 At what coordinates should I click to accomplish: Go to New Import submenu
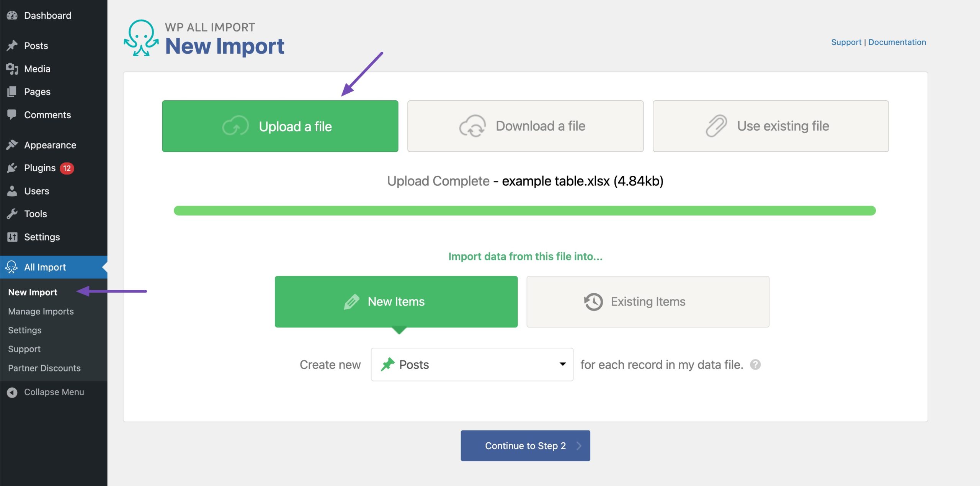[x=33, y=292]
